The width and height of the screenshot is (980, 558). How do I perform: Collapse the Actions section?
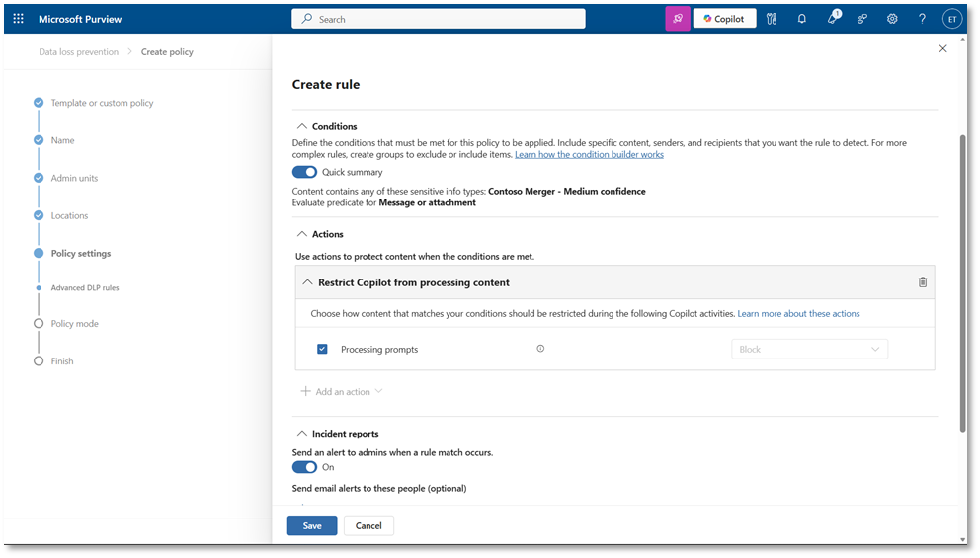coord(302,234)
